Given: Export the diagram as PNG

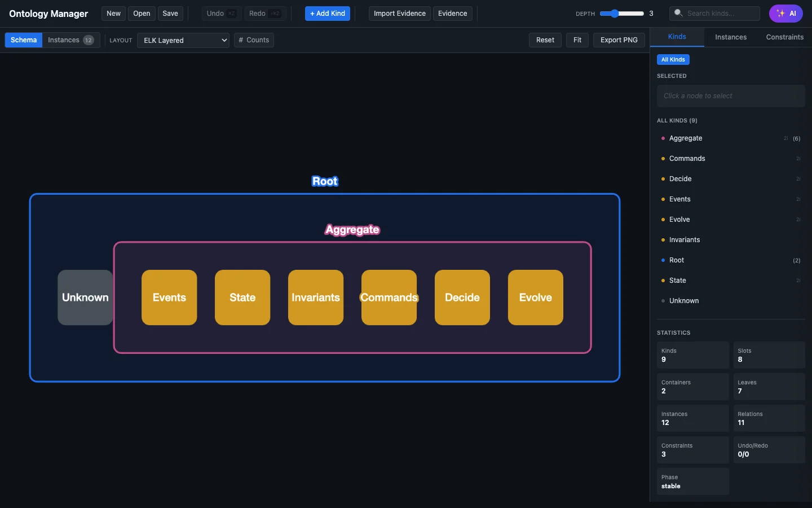Looking at the screenshot, I should pos(619,40).
